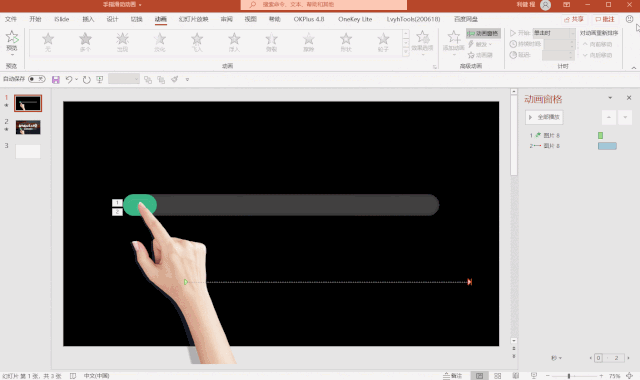Toggle the Animation Pane (动画窗格) button
The image size is (640, 380).
pos(483,33)
